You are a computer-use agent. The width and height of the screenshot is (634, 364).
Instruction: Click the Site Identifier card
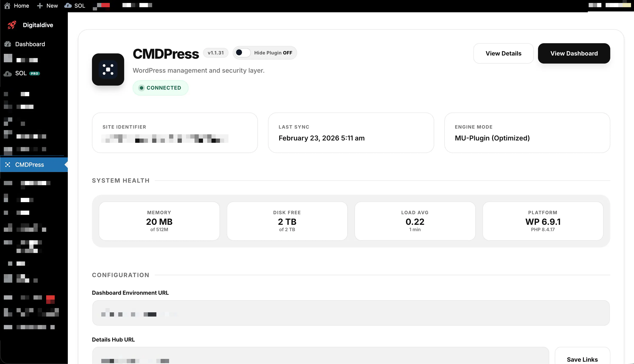tap(175, 132)
